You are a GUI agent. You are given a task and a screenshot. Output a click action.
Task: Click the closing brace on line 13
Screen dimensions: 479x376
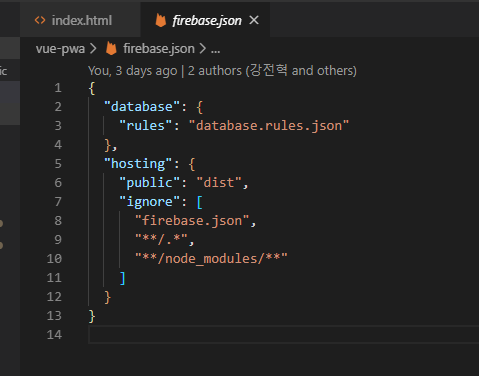(92, 316)
